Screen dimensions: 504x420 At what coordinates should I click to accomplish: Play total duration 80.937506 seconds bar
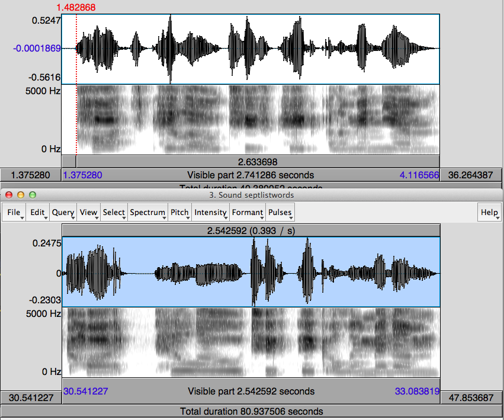tap(252, 411)
